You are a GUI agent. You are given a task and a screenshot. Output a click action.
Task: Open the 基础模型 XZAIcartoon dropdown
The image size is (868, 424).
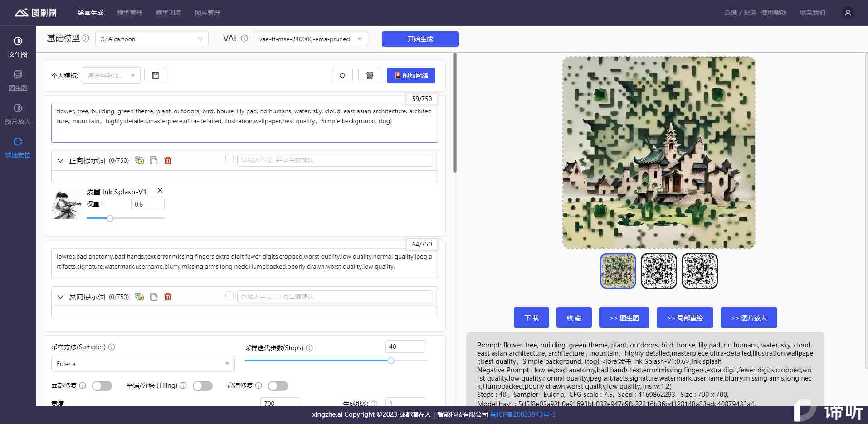(x=152, y=39)
